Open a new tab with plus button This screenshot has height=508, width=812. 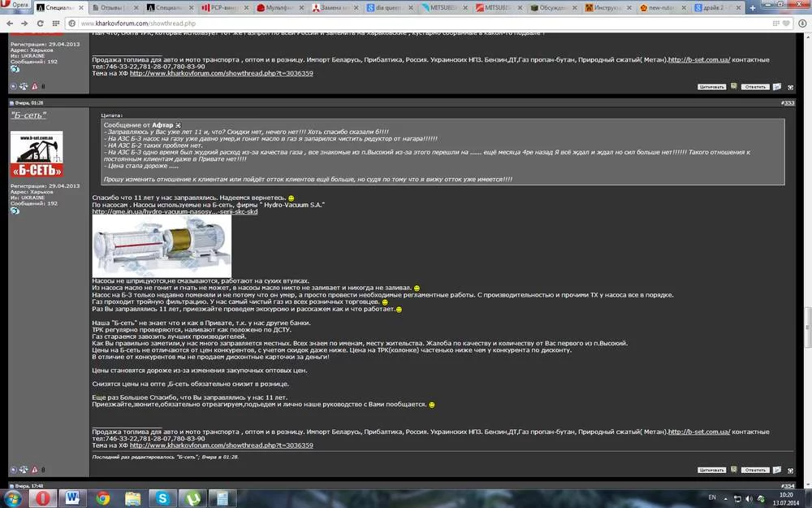click(753, 8)
